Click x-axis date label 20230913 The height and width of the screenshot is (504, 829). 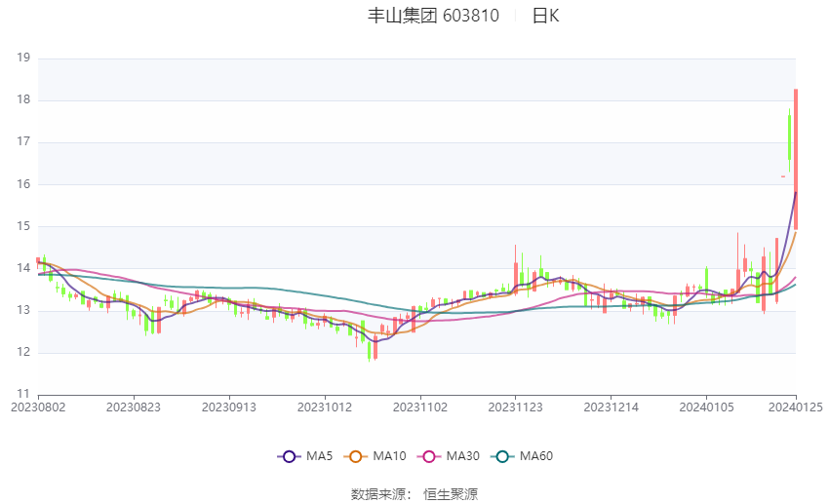229,407
